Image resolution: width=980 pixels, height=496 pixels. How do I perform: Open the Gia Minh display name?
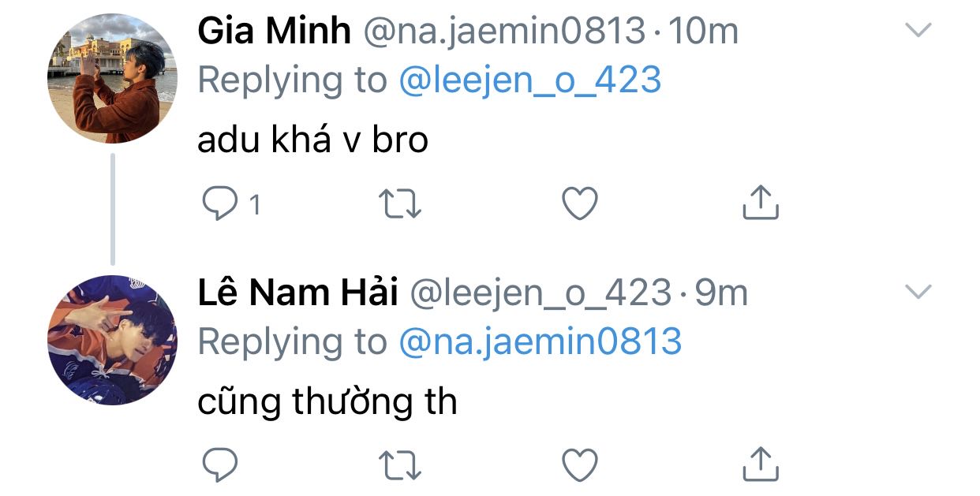coord(274,32)
